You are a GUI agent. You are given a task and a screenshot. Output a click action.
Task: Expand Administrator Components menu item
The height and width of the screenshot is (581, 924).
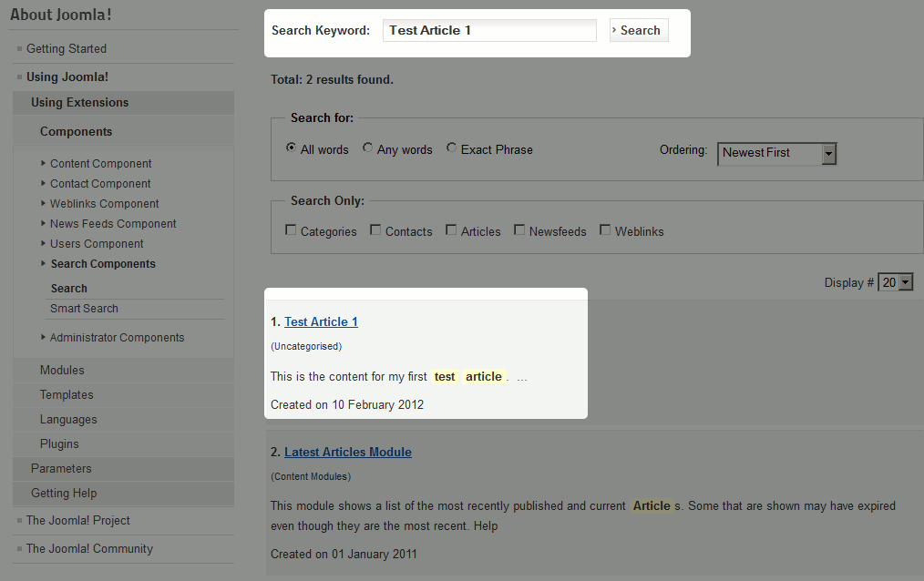click(x=117, y=338)
